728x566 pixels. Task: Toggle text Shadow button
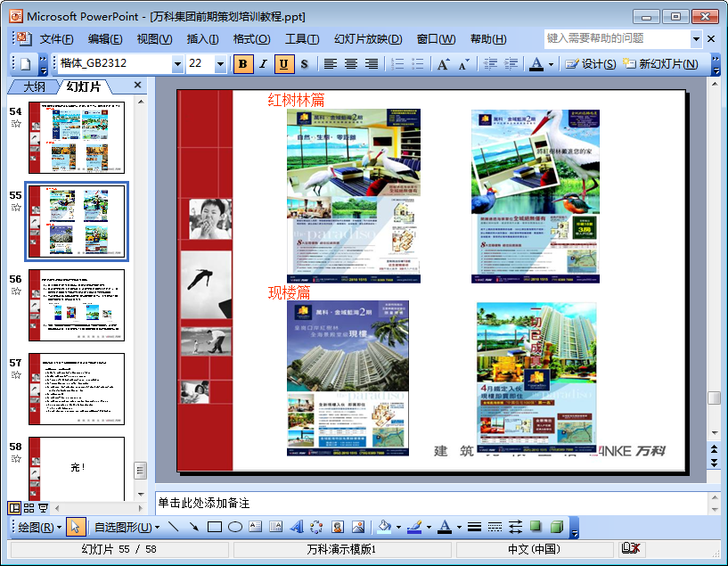tap(304, 63)
